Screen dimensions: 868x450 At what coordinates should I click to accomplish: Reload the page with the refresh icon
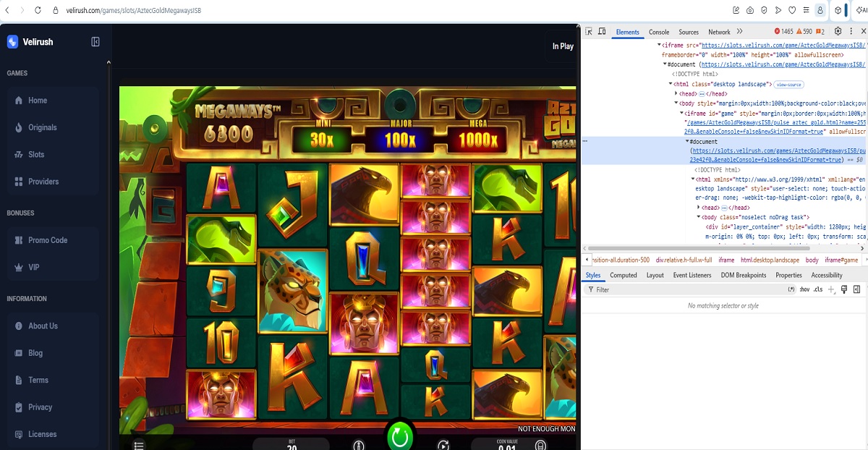point(38,11)
